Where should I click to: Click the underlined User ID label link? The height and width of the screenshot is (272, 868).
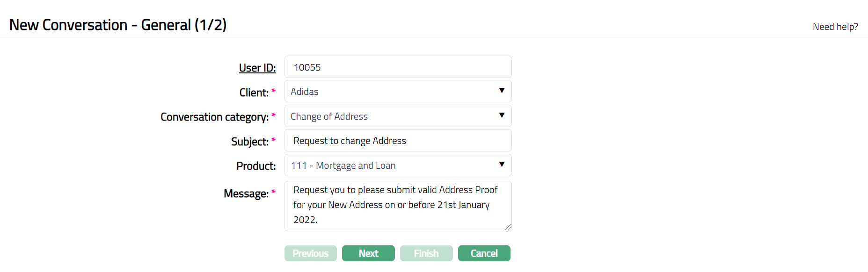257,68
